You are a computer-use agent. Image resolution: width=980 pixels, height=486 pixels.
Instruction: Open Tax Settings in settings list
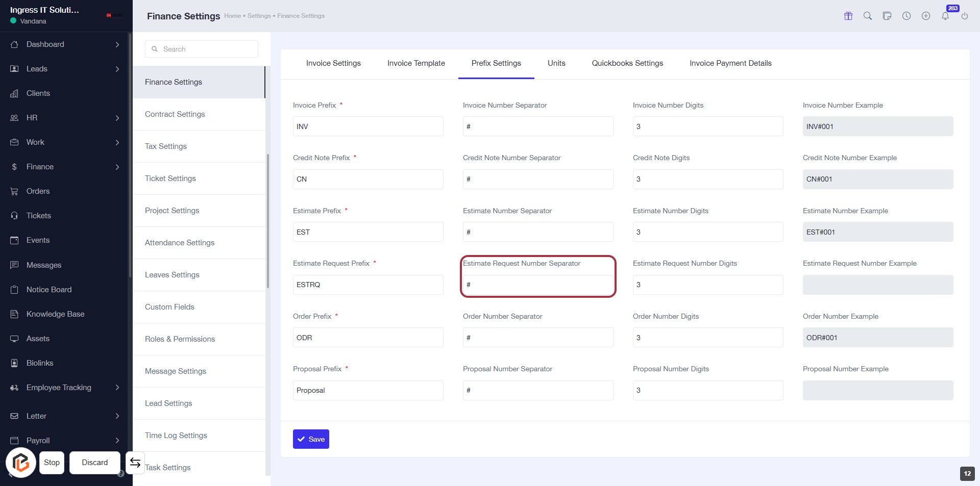pos(166,146)
